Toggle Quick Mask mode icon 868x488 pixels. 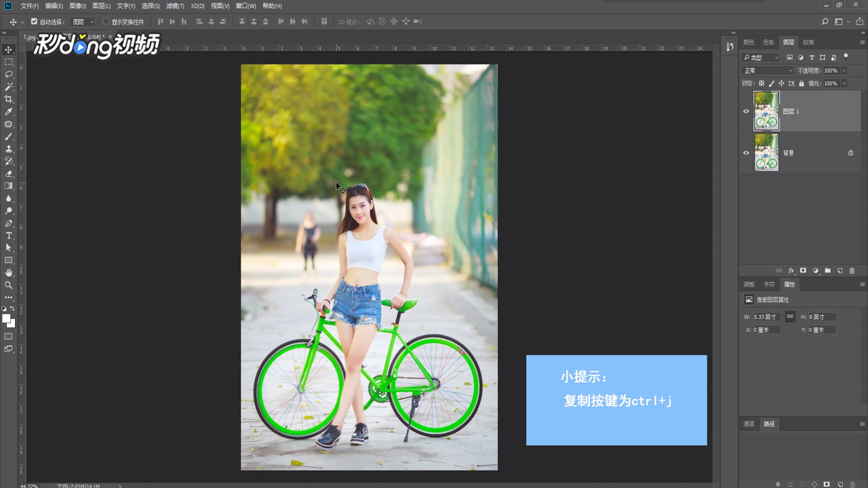pyautogui.click(x=9, y=336)
